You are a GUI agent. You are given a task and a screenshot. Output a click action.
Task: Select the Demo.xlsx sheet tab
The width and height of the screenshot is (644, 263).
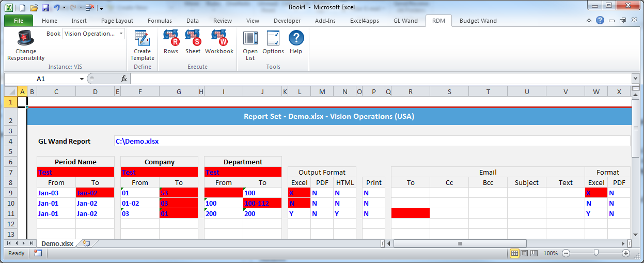point(57,243)
